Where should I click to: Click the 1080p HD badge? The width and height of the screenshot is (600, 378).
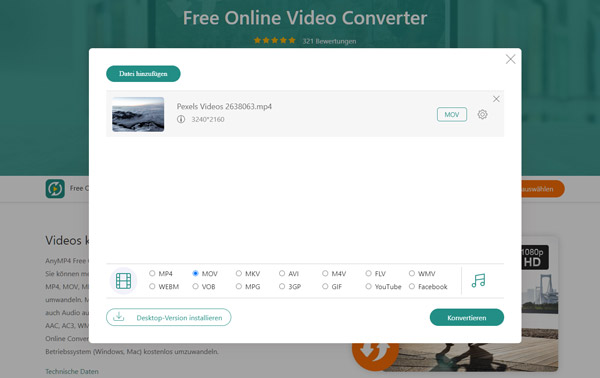tap(535, 257)
